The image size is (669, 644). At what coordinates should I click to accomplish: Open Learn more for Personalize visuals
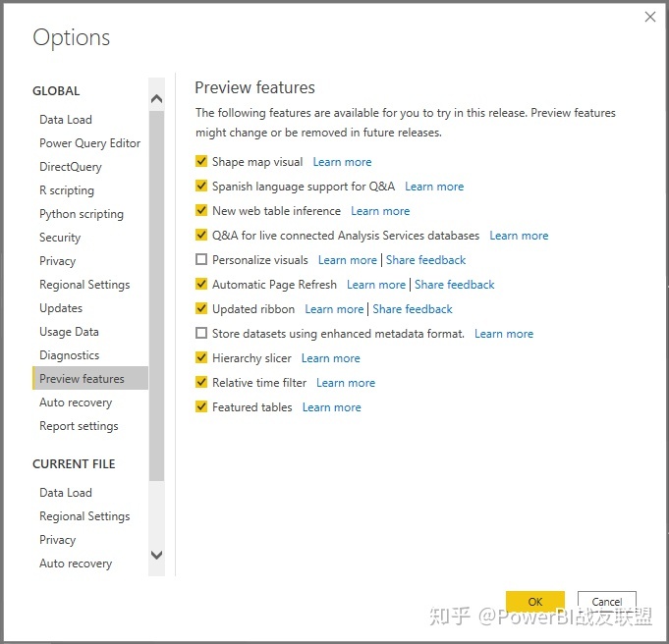[x=348, y=260]
